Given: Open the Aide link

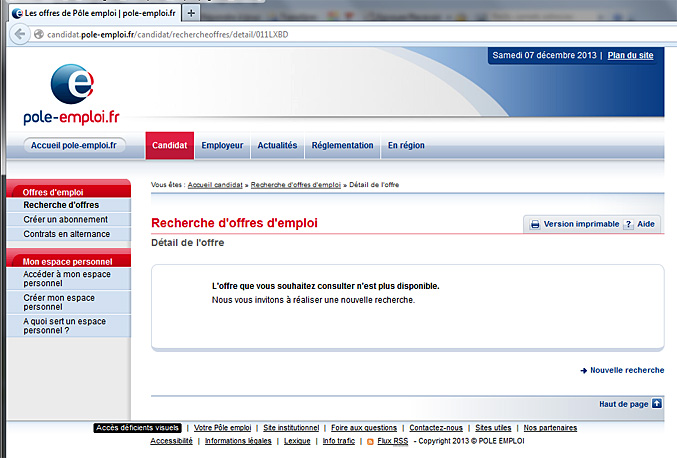Looking at the screenshot, I should click(x=646, y=224).
